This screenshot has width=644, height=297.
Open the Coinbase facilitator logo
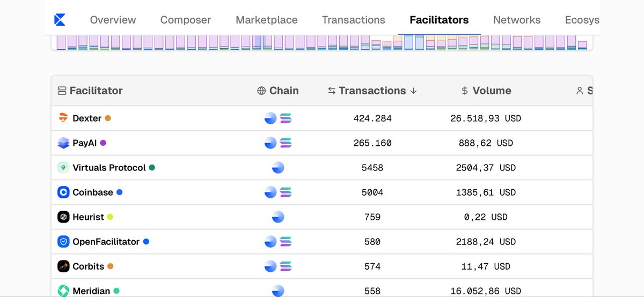pyautogui.click(x=63, y=192)
